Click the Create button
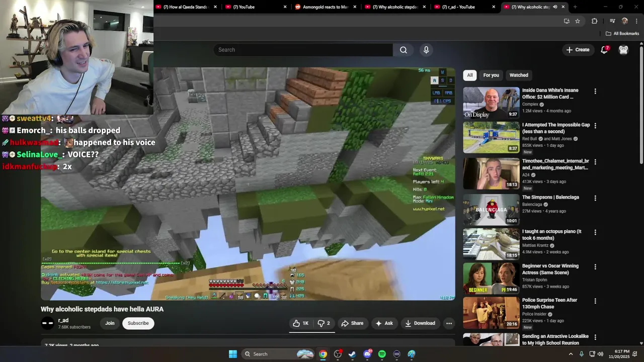644x362 pixels. (x=578, y=50)
